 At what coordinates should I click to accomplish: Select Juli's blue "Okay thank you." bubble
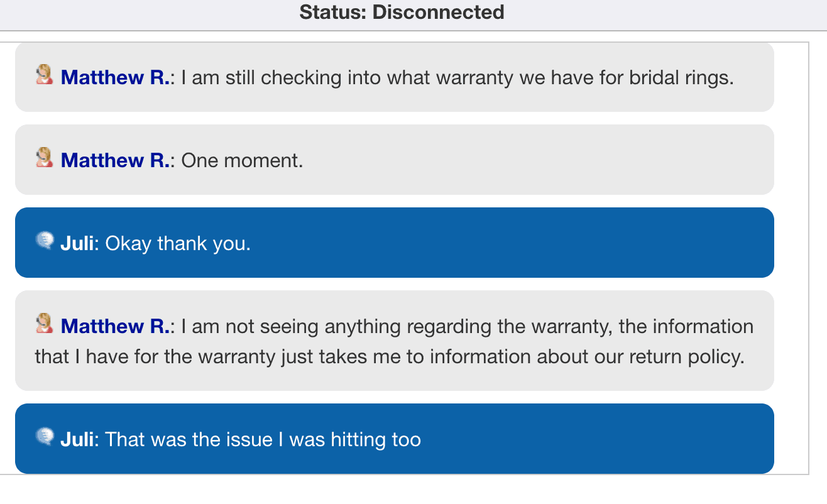click(x=395, y=242)
